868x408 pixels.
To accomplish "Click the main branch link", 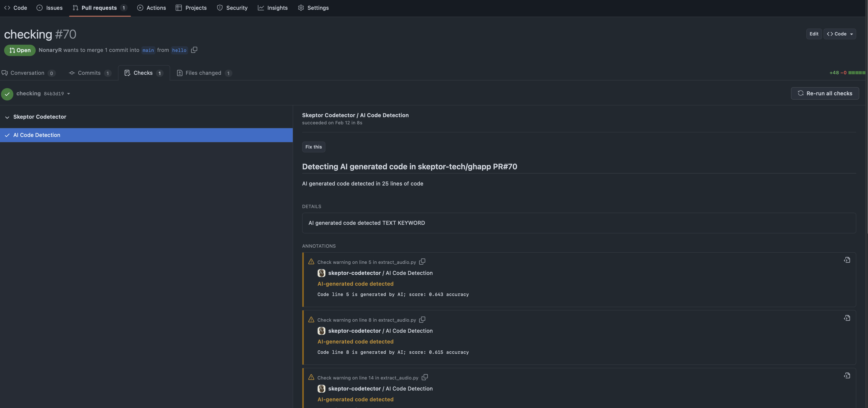I will click(x=148, y=50).
